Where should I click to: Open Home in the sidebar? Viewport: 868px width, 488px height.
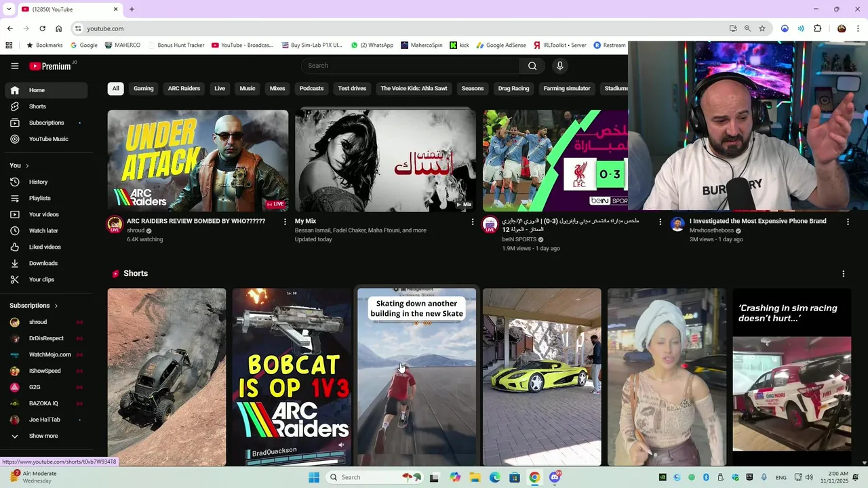46,90
